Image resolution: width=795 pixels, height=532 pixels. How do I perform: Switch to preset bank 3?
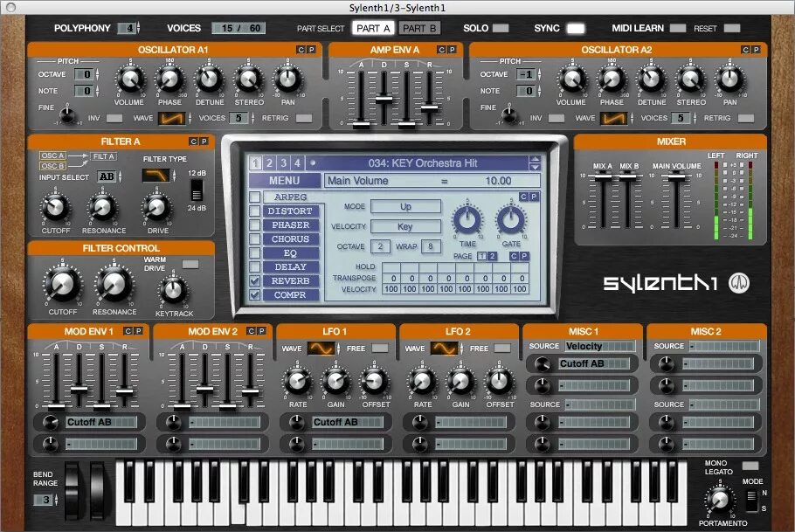[283, 162]
